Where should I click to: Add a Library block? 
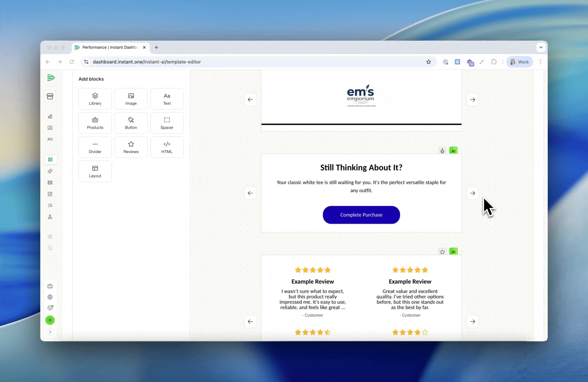pos(95,99)
